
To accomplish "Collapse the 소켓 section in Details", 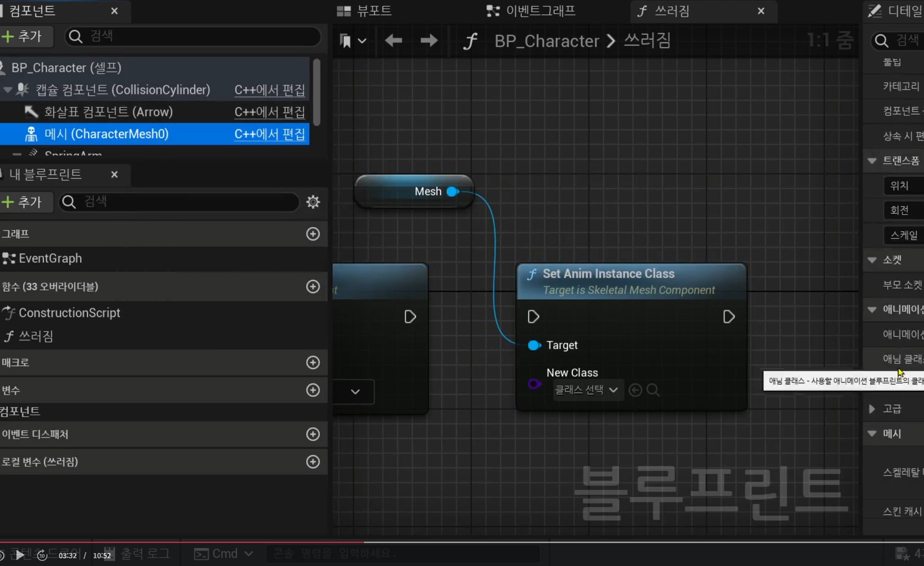I will [x=872, y=260].
